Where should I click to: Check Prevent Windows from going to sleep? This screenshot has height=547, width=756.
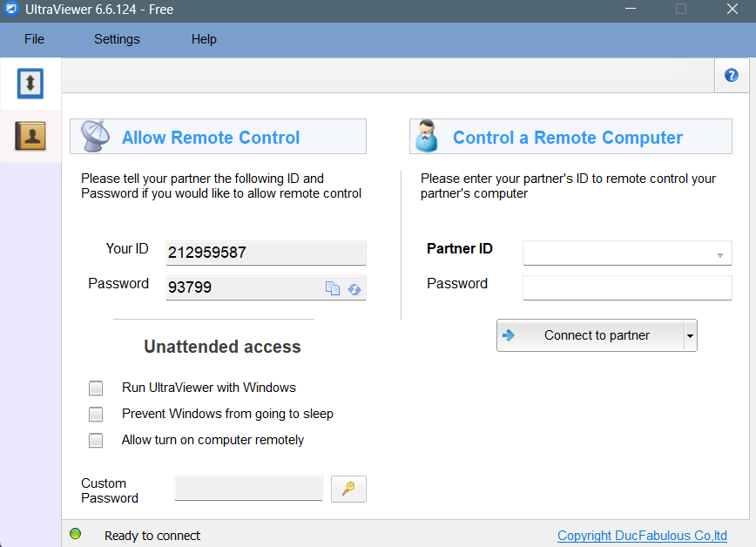[x=96, y=415]
